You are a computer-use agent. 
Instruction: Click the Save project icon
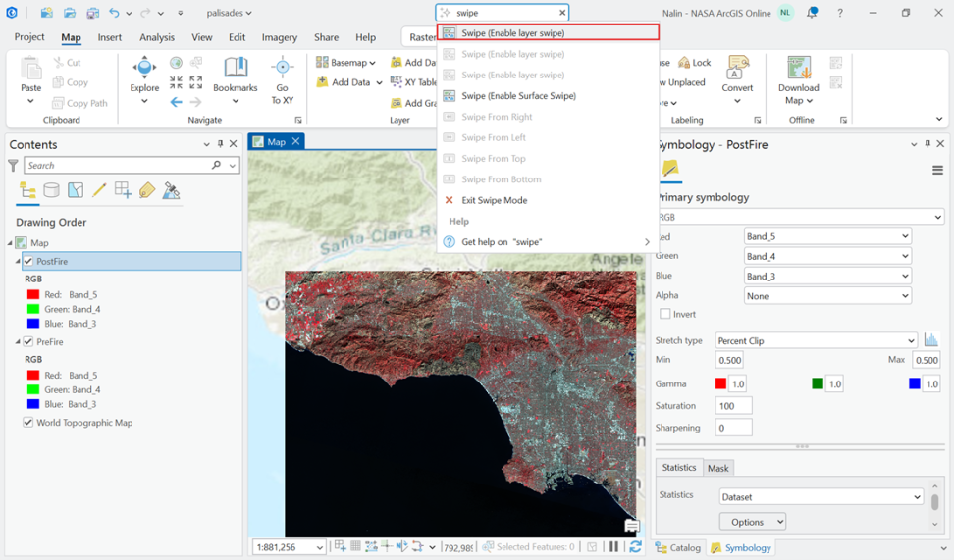92,12
